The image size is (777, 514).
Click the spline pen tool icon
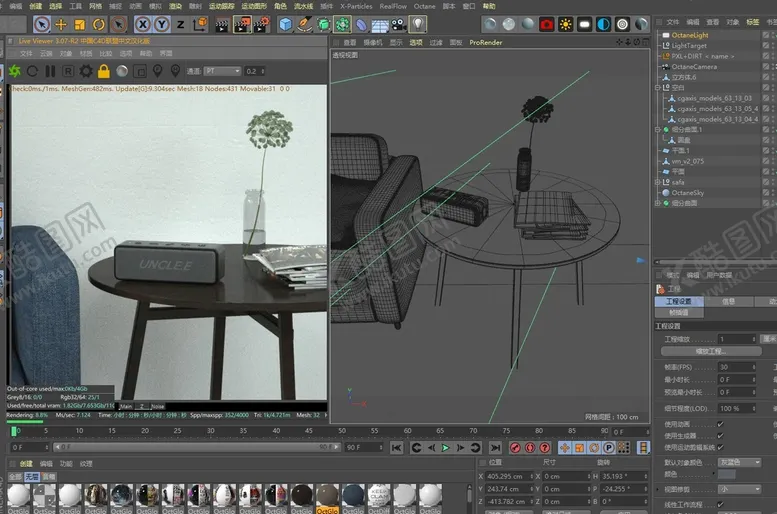pyautogui.click(x=304, y=24)
